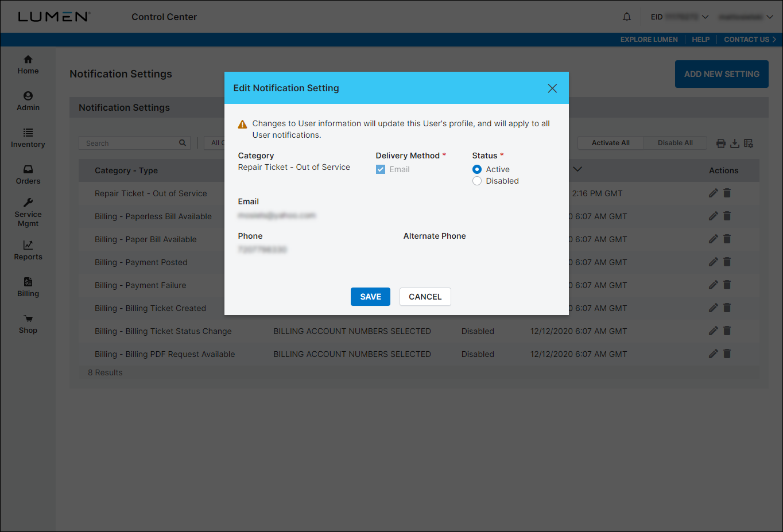
Task: Open Inventory from the sidebar
Action: (x=28, y=138)
